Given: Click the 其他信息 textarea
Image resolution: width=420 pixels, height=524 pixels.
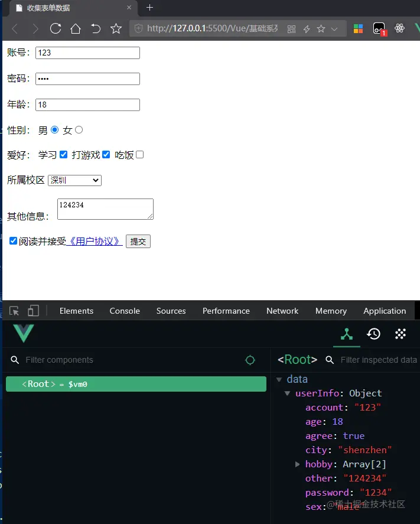Looking at the screenshot, I should [105, 209].
